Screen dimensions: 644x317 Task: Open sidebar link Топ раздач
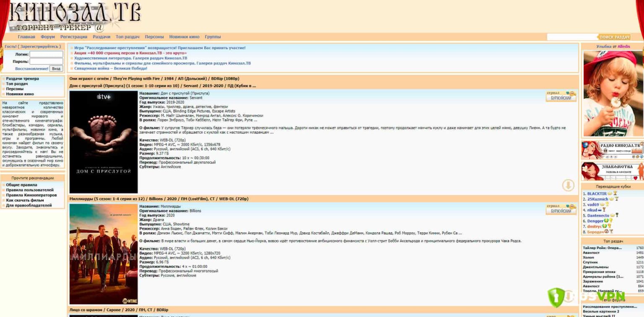pyautogui.click(x=17, y=84)
